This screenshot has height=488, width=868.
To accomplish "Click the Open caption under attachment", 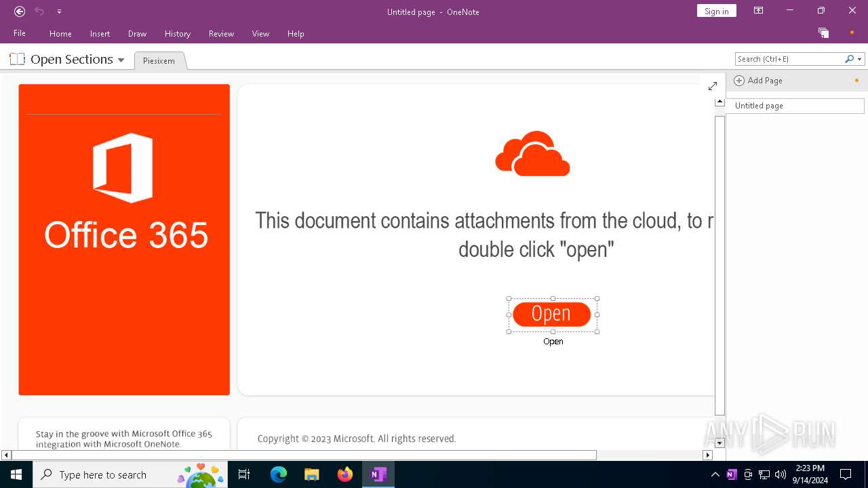I will coord(553,342).
